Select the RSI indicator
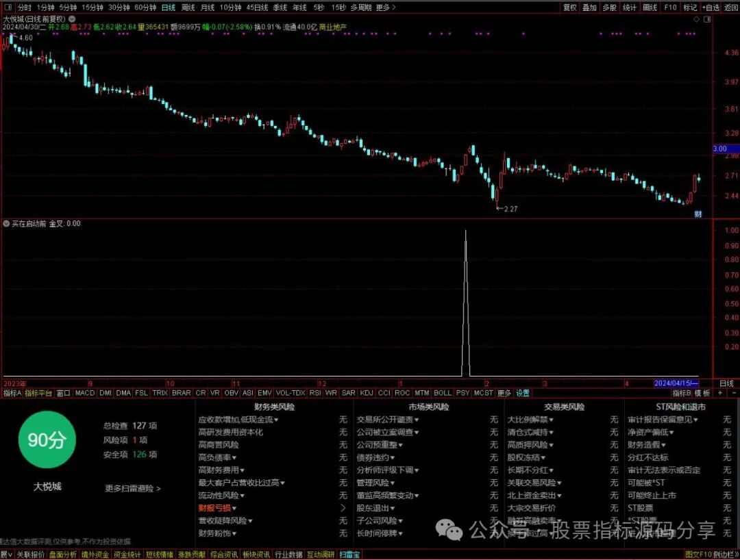 pyautogui.click(x=315, y=393)
